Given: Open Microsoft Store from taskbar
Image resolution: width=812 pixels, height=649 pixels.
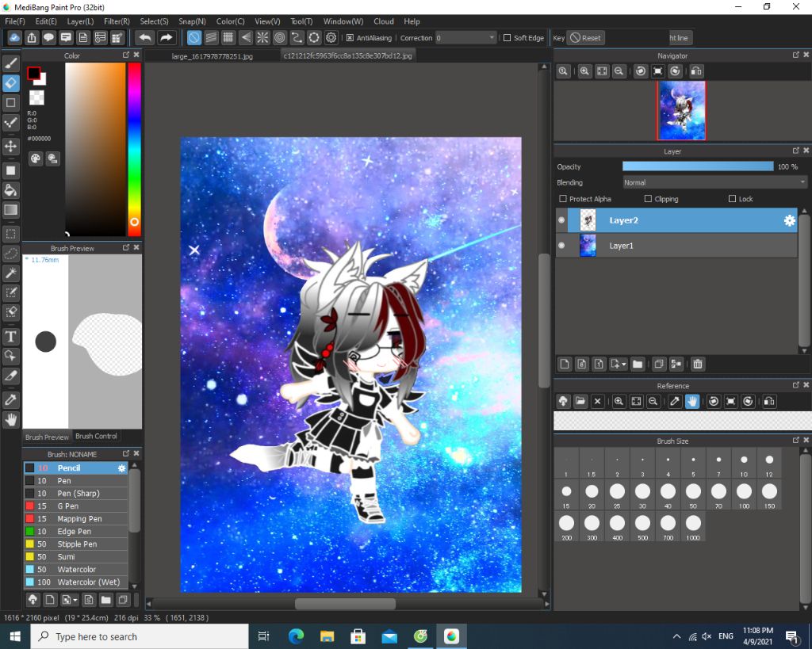Looking at the screenshot, I should [358, 636].
